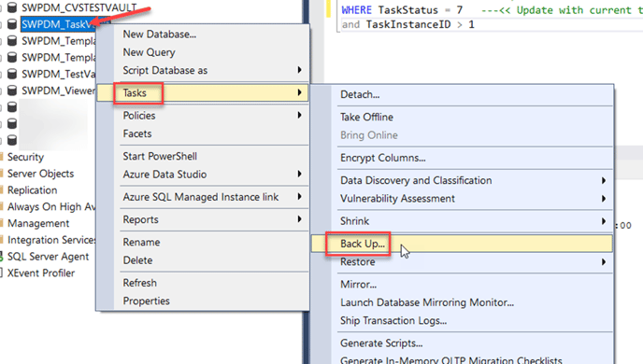The image size is (643, 364).
Task: Expand the Restore submenu arrow
Action: tap(603, 261)
